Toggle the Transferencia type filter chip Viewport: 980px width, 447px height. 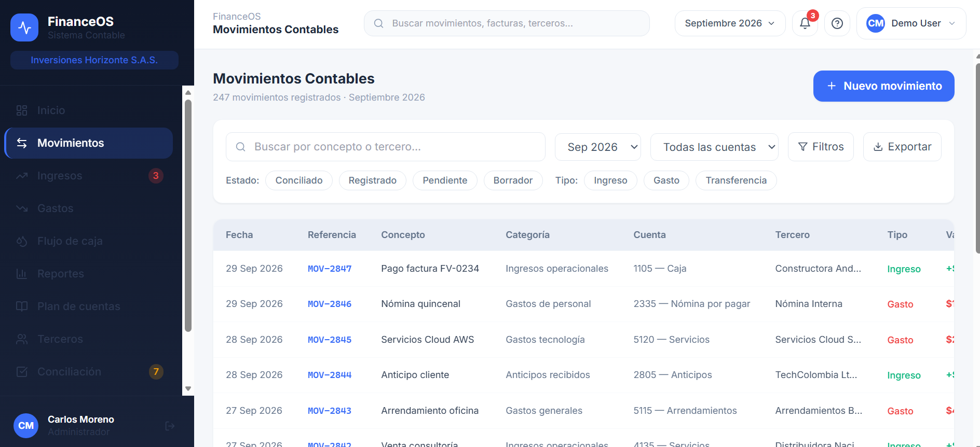(x=736, y=180)
